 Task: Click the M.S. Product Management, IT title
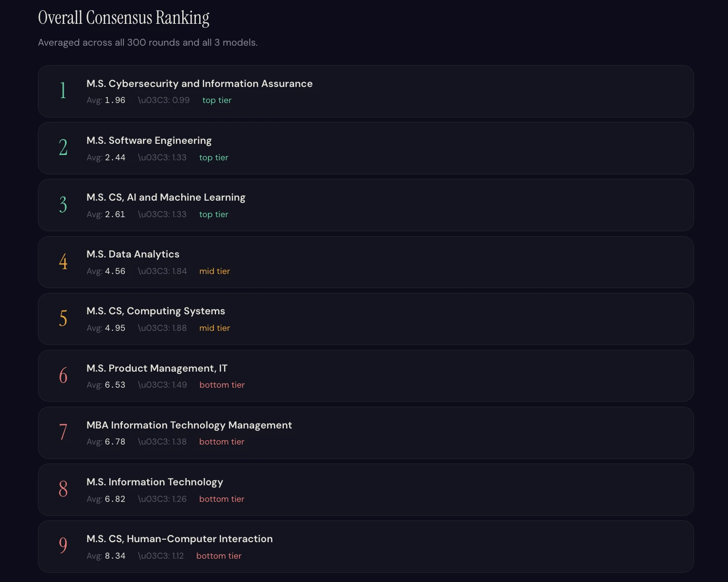click(156, 368)
